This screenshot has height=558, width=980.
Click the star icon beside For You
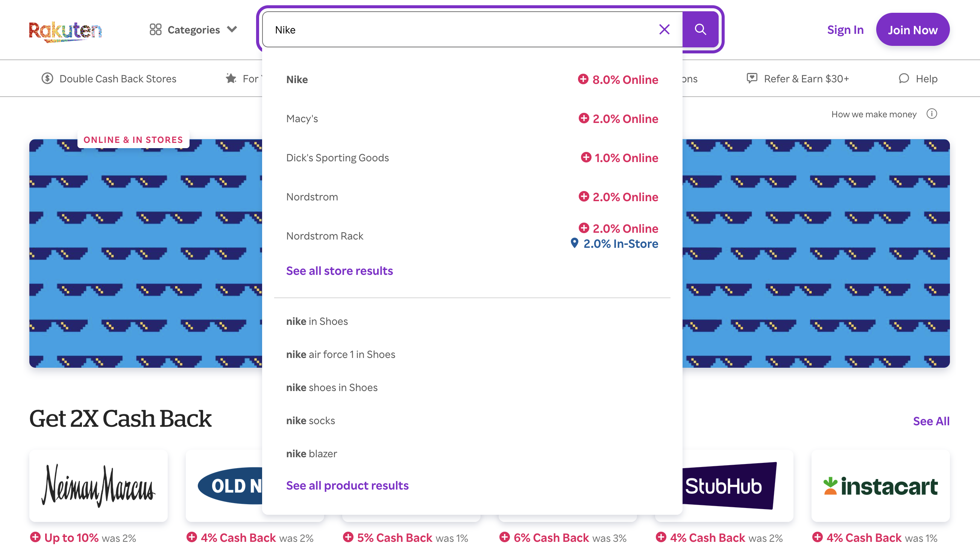(231, 79)
